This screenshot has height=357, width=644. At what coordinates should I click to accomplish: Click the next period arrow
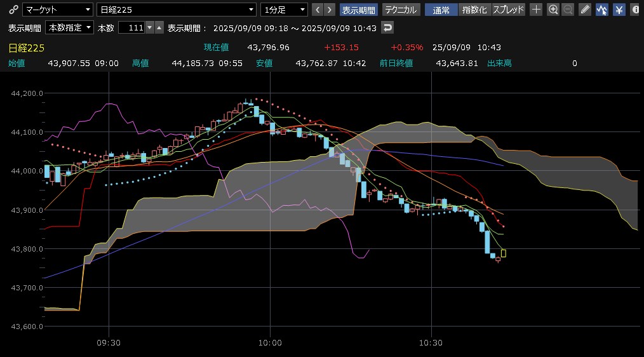pyautogui.click(x=330, y=10)
